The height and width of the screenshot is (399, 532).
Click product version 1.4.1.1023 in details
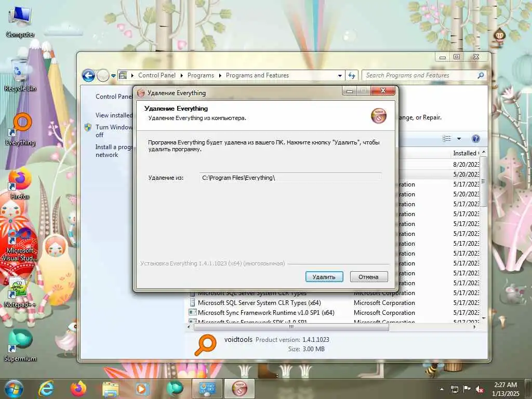[x=316, y=340]
